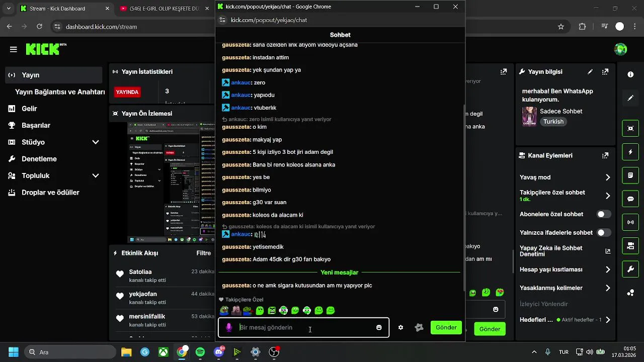Click the info icon in right sidebar

click(x=630, y=74)
